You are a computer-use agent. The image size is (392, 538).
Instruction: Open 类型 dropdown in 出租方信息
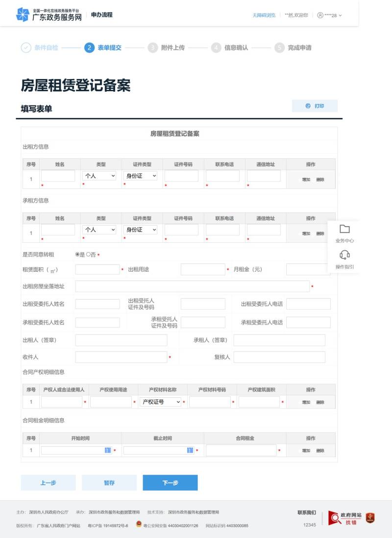pos(99,176)
